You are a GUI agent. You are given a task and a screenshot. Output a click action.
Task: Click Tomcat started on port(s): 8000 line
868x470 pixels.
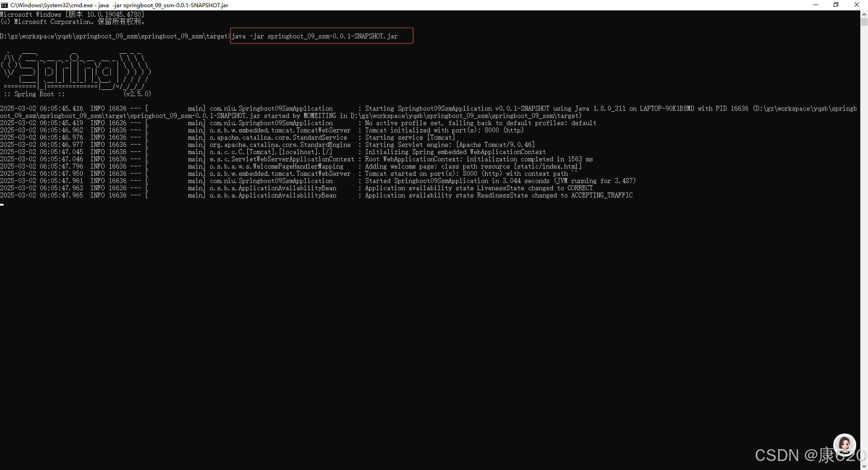289,174
